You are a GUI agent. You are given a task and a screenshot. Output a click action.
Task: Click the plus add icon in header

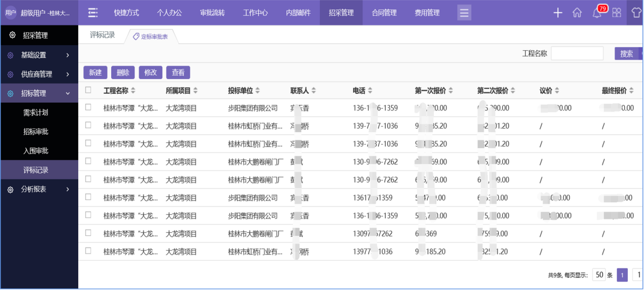[558, 13]
